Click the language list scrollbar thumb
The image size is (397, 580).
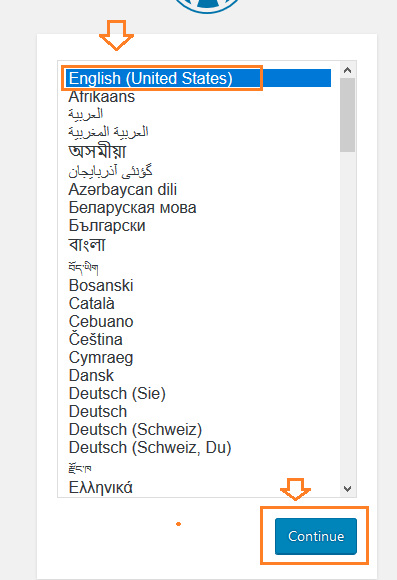pyautogui.click(x=347, y=115)
